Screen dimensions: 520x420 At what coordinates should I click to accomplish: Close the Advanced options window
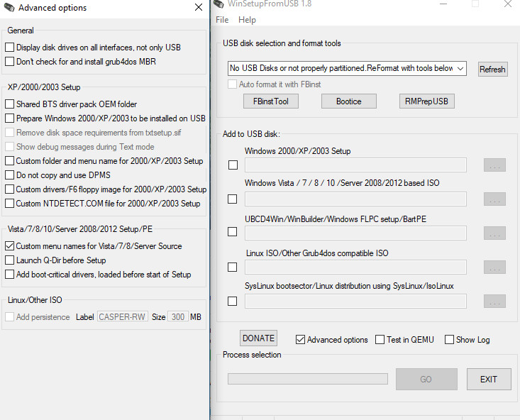pos(199,7)
